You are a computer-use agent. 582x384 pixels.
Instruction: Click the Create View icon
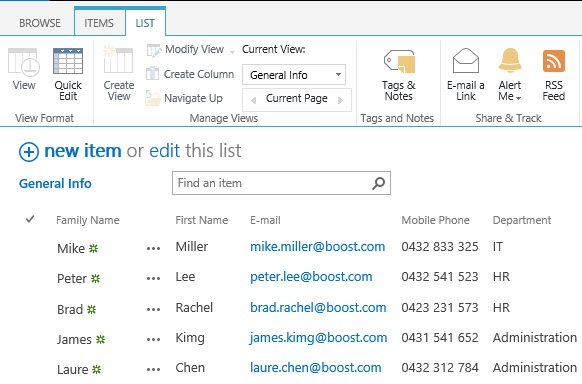click(118, 60)
